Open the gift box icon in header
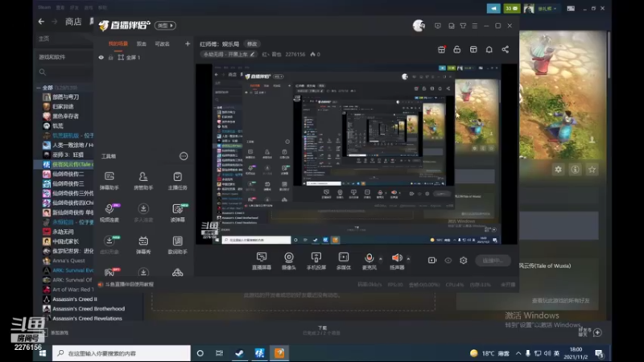 tap(441, 49)
